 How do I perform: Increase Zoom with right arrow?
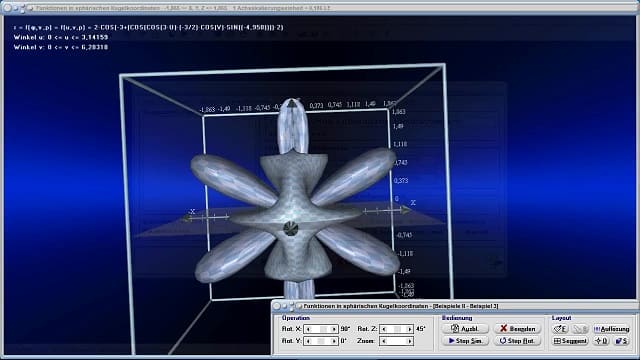click(409, 341)
